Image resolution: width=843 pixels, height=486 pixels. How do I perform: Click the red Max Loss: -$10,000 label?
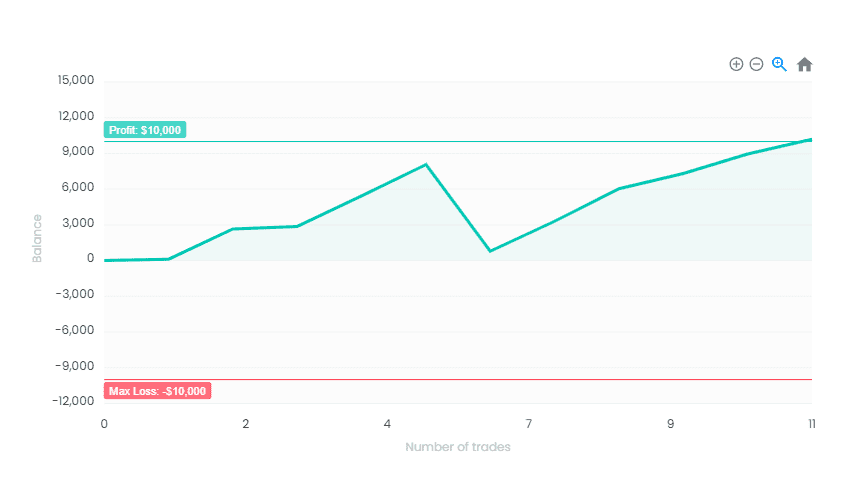pyautogui.click(x=157, y=391)
